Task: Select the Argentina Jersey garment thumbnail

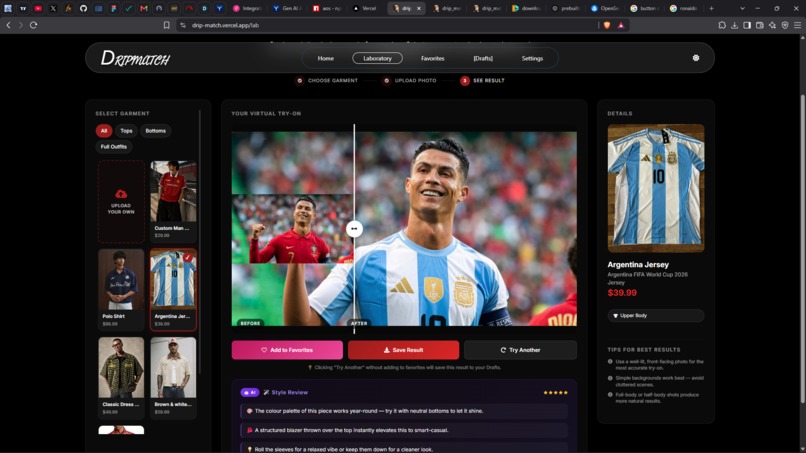Action: point(173,279)
